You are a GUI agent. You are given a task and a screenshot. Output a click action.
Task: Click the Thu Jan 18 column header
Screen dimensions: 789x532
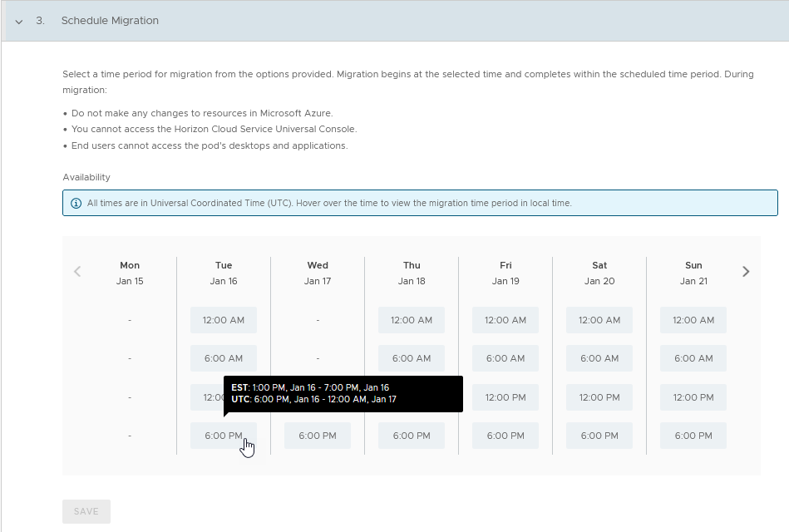tap(412, 273)
